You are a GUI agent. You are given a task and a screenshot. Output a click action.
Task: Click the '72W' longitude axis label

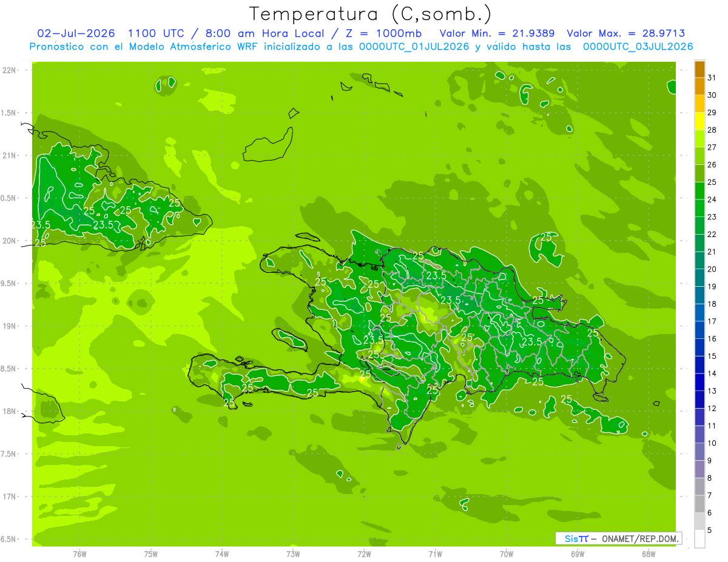[x=364, y=554]
